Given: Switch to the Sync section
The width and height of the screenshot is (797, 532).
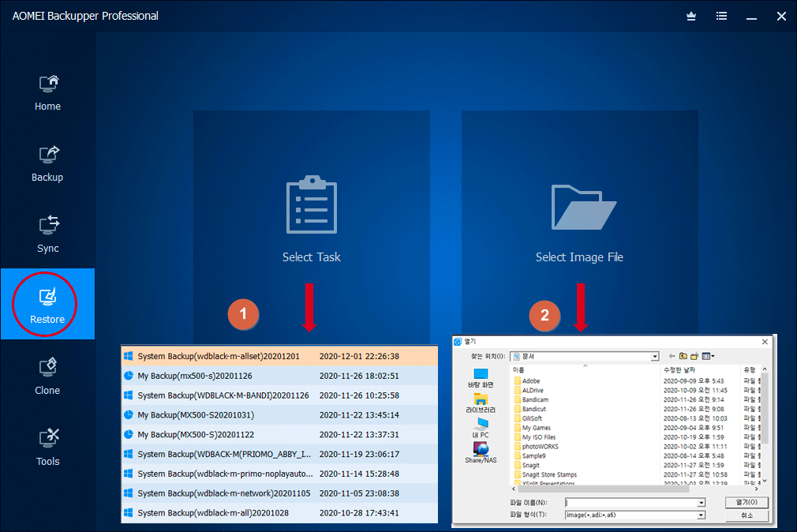Looking at the screenshot, I should point(48,234).
